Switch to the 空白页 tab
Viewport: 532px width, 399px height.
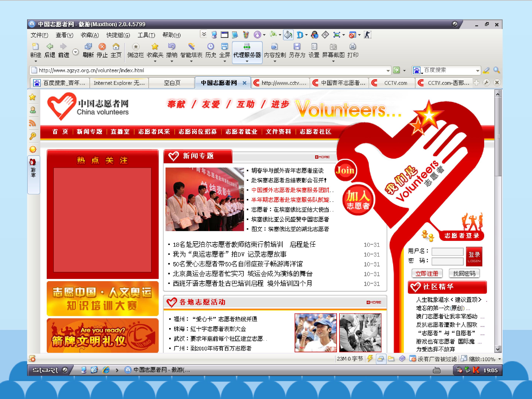tap(172, 83)
